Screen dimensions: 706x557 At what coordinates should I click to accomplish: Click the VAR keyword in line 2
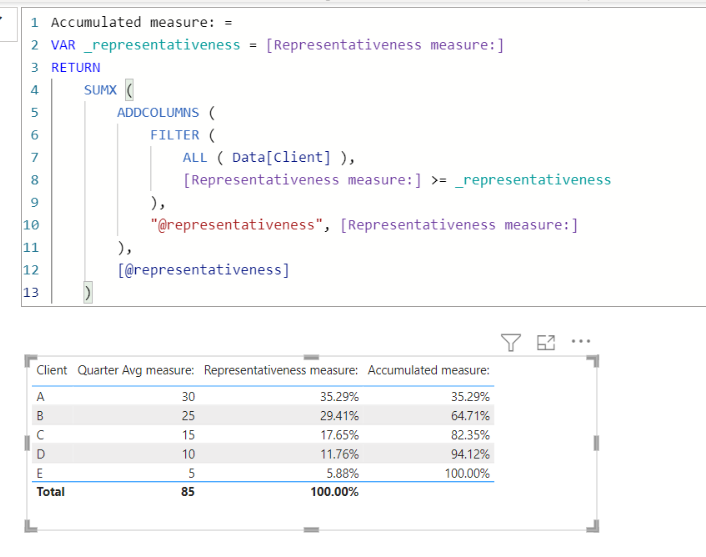63,45
